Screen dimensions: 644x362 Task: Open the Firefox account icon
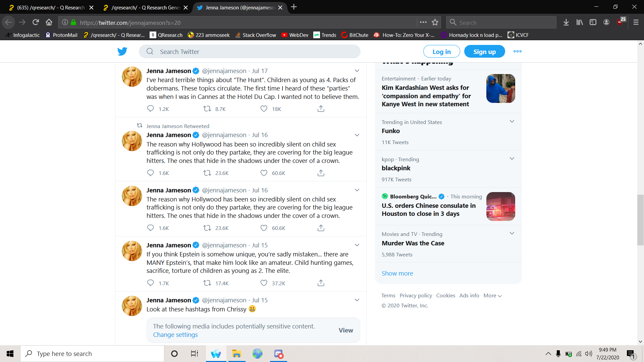(x=606, y=22)
